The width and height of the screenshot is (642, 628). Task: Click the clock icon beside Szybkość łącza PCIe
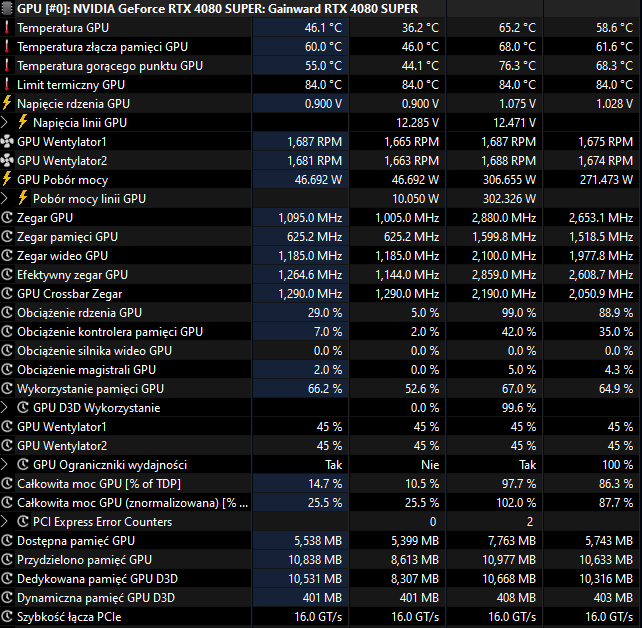(7, 617)
